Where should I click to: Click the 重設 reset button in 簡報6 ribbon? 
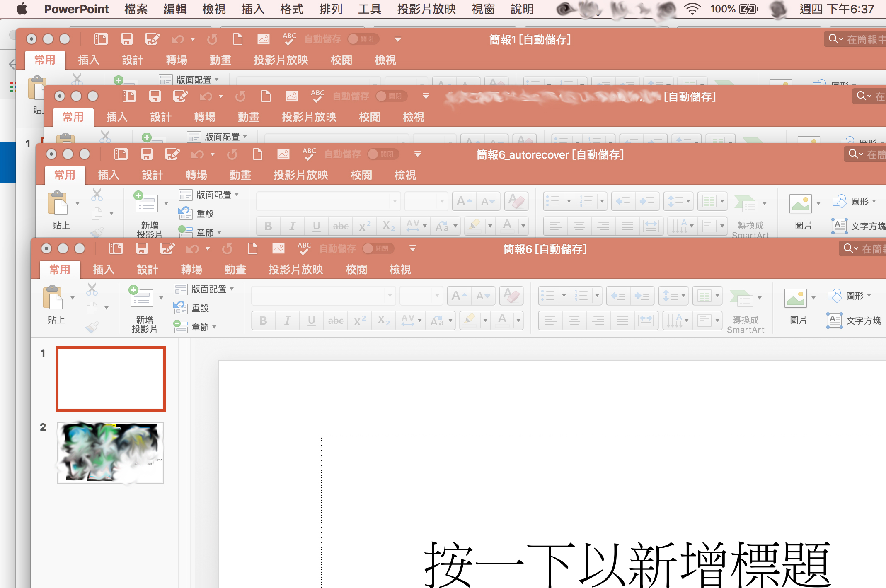[199, 308]
